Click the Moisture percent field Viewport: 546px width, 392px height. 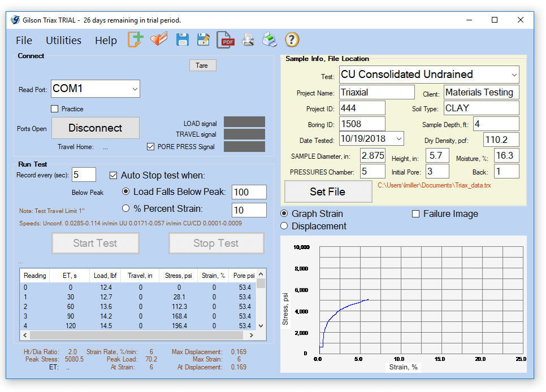[506, 155]
